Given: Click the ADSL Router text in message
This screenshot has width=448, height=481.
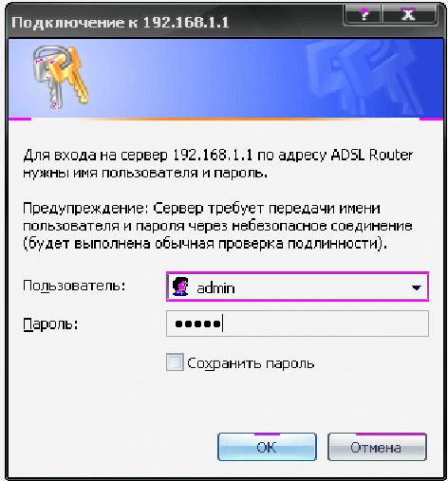Looking at the screenshot, I should pyautogui.click(x=372, y=155).
